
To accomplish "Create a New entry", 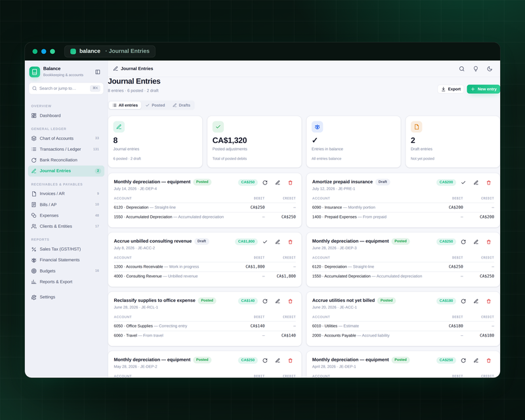I will pyautogui.click(x=484, y=89).
